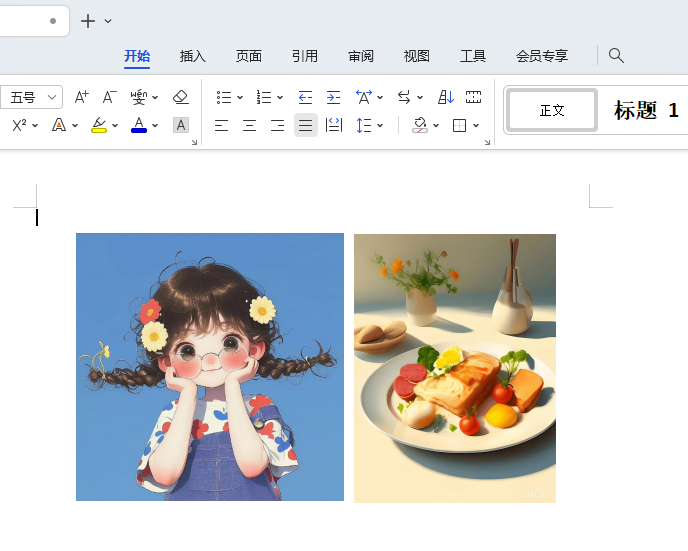Center align text
Image resolution: width=688 pixels, height=551 pixels.
tap(249, 126)
